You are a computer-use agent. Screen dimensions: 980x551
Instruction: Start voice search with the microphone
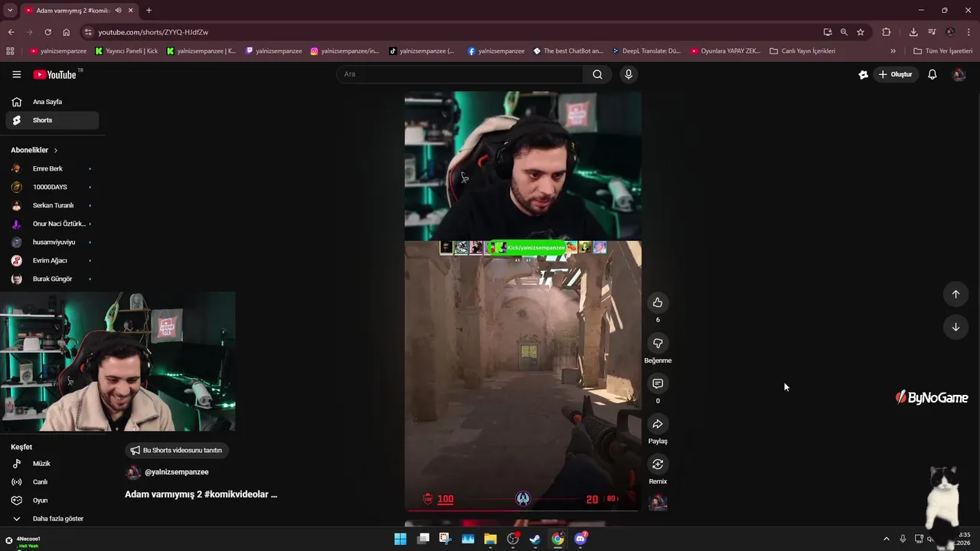coord(629,74)
